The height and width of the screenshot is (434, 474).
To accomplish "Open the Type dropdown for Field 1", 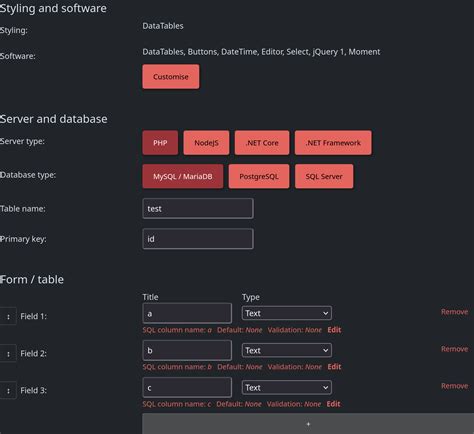I will (287, 313).
